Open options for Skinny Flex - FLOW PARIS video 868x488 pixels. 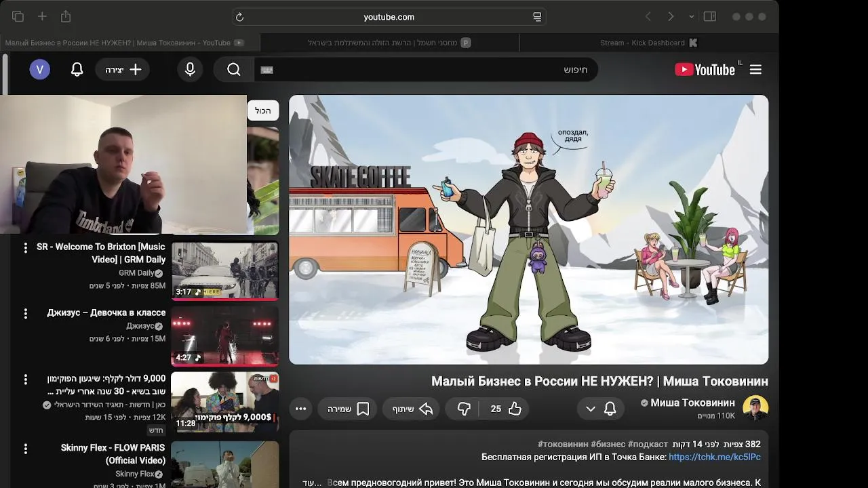click(26, 449)
